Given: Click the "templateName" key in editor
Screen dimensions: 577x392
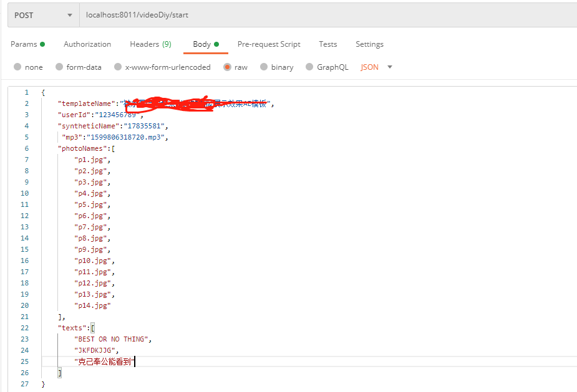Looking at the screenshot, I should point(87,103).
